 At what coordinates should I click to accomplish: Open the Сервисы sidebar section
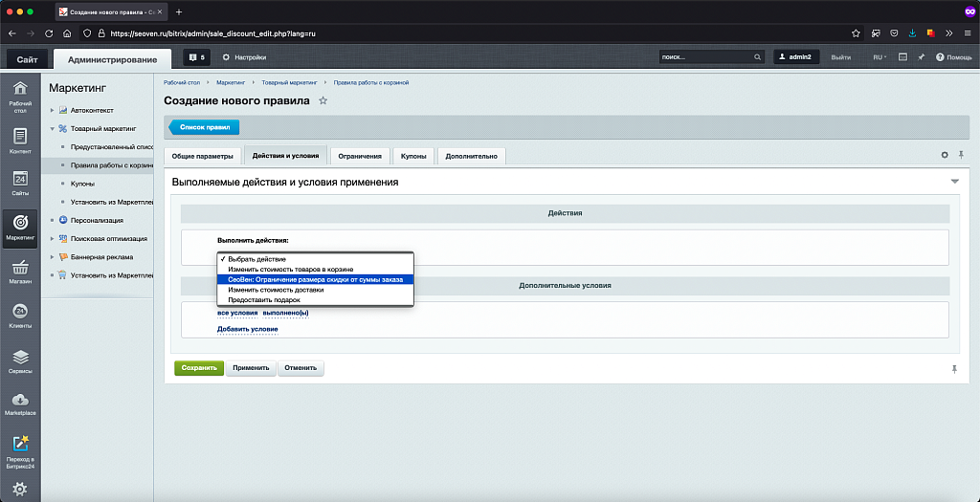coord(20,360)
